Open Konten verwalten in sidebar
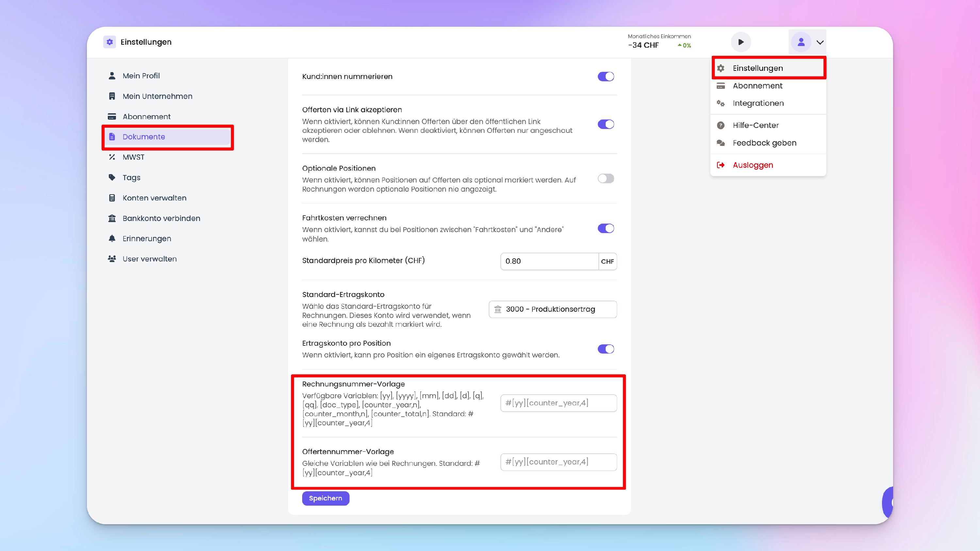 (x=154, y=198)
